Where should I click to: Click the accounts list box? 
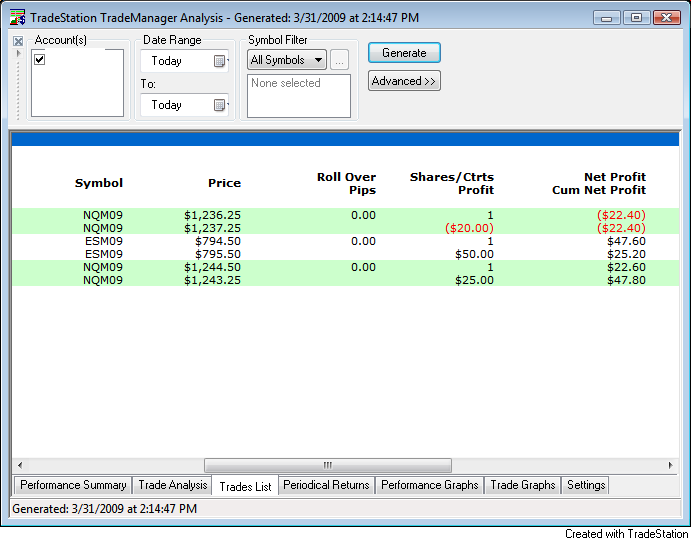click(x=78, y=83)
